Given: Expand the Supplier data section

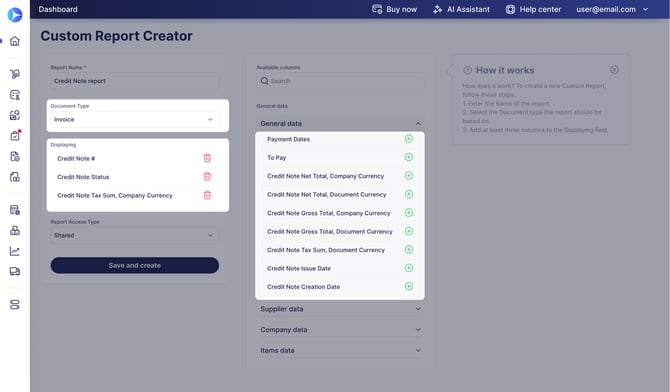Looking at the screenshot, I should (x=340, y=309).
